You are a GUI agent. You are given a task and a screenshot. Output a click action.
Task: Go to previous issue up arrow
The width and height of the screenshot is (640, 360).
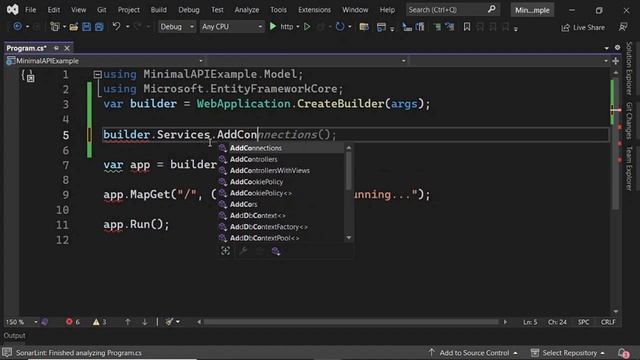(128, 322)
